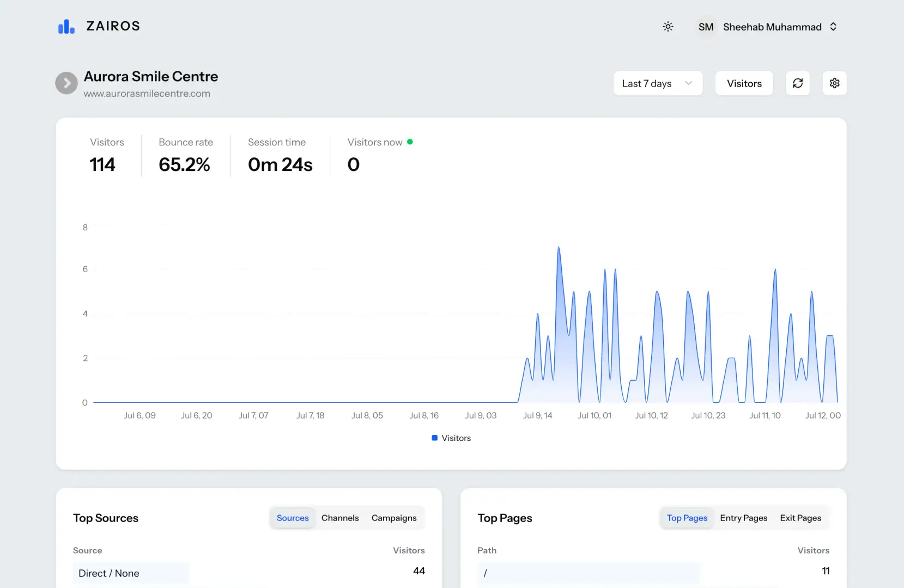
Task: Toggle light mode via the sun icon
Action: [668, 26]
